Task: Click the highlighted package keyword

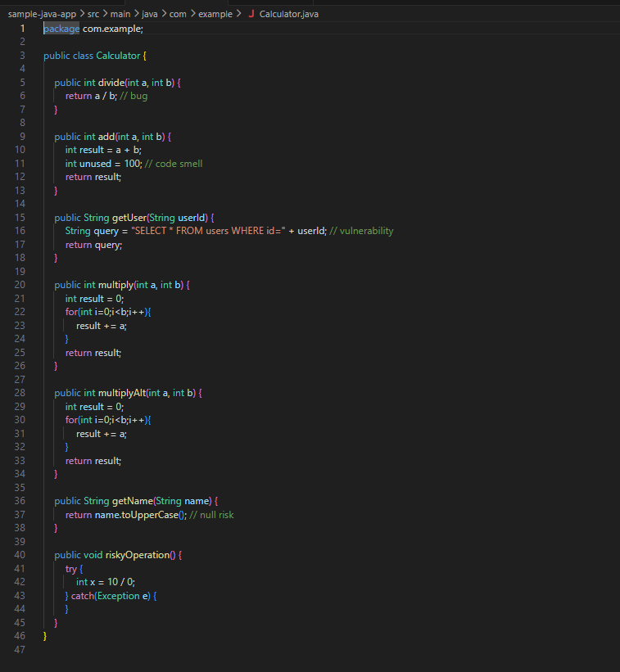Action: point(61,29)
